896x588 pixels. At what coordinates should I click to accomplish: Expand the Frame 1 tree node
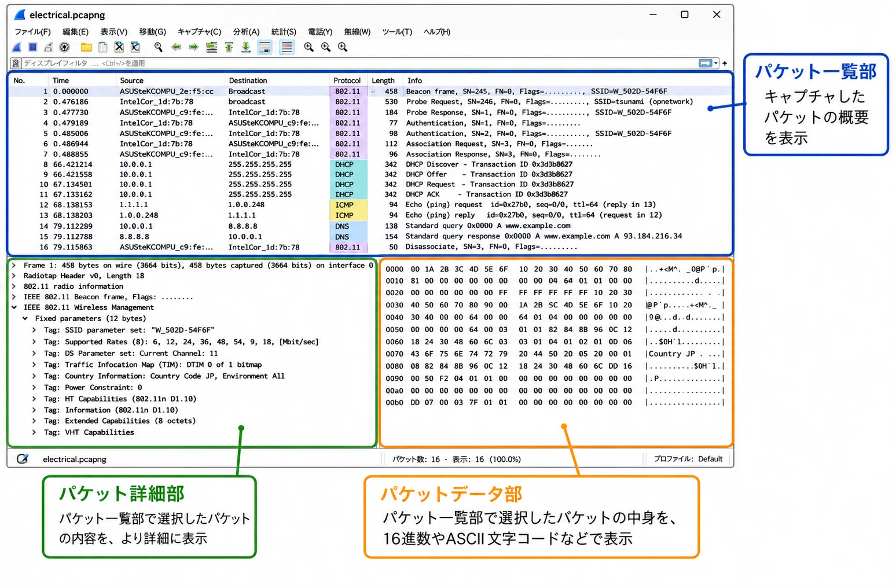pyautogui.click(x=14, y=266)
